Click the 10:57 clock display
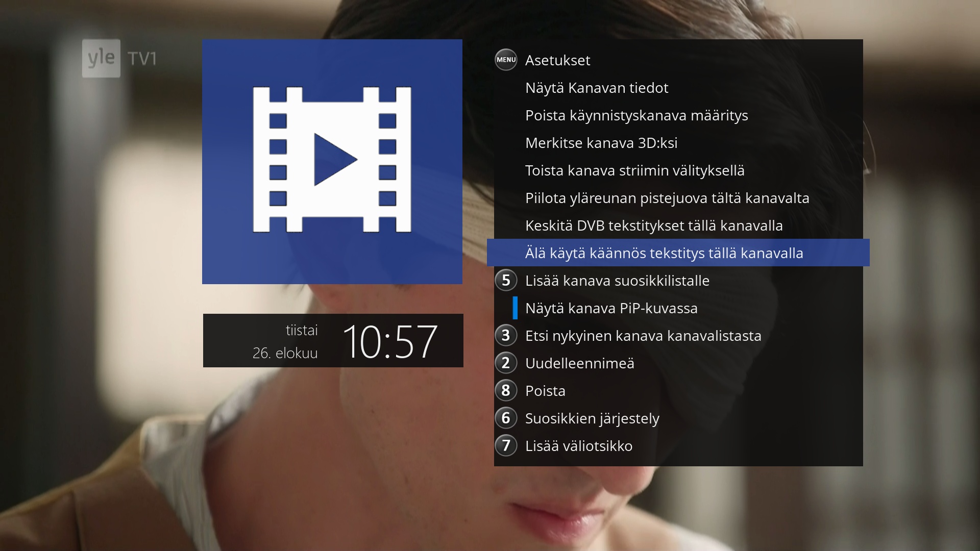The image size is (980, 551). [390, 341]
